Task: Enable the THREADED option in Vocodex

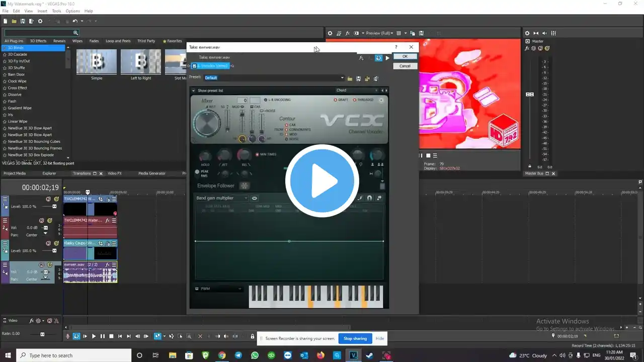Action: tap(355, 100)
